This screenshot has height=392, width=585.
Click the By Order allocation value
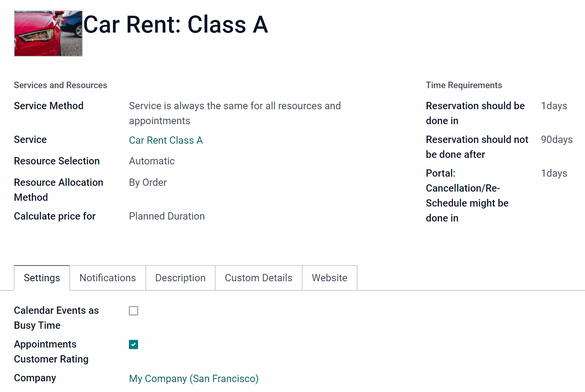click(x=148, y=182)
